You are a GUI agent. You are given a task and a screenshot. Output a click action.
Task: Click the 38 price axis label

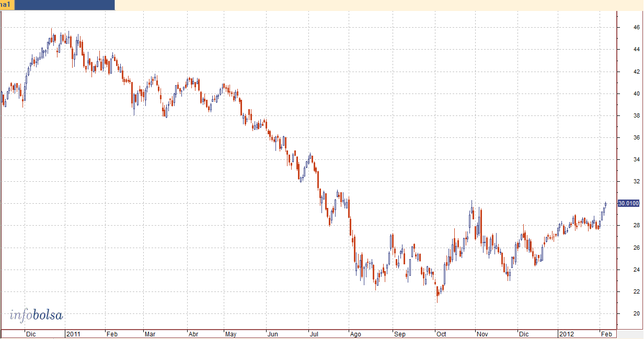[x=637, y=116]
